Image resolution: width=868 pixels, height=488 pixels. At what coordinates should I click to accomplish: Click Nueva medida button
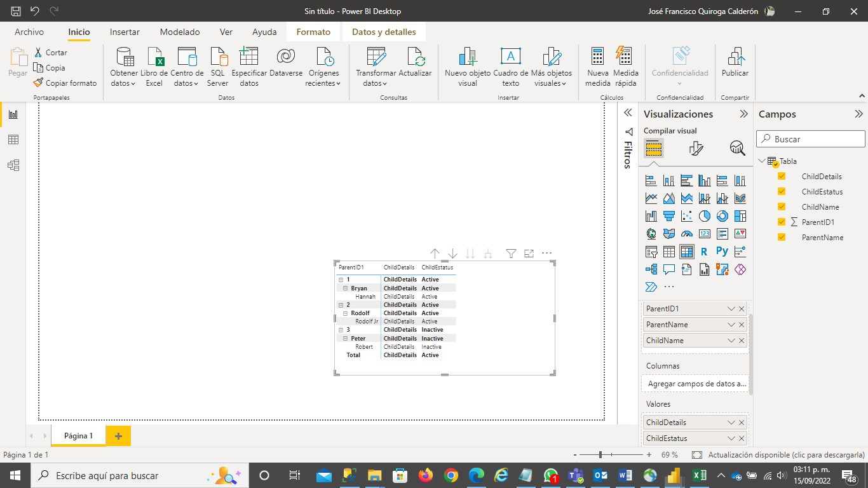597,66
